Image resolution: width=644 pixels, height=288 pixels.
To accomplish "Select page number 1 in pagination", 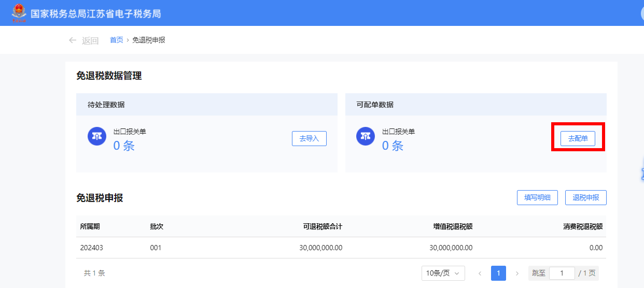I will 498,273.
